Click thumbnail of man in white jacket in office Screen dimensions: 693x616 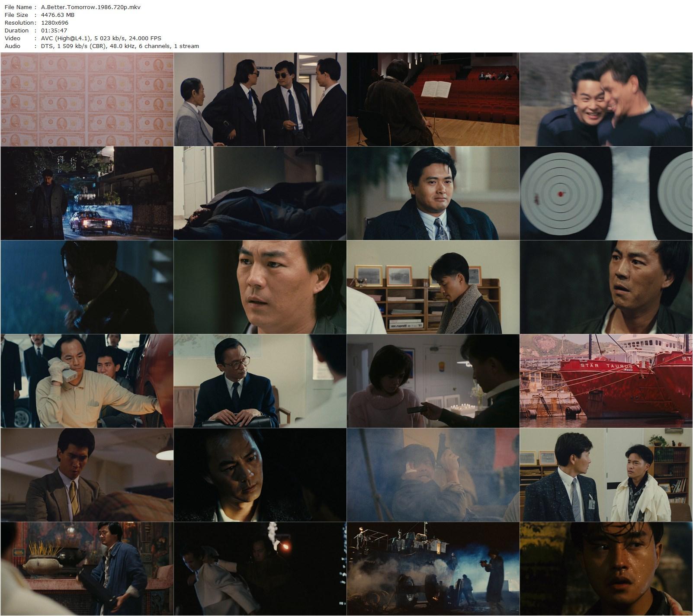[x=606, y=475]
